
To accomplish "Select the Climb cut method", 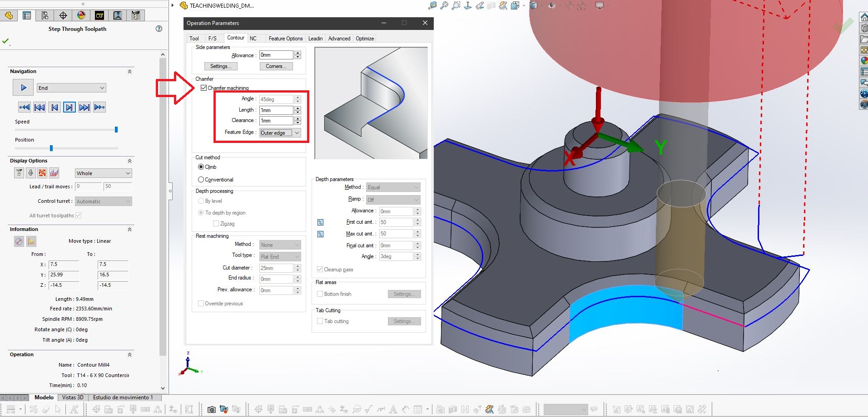I will (x=201, y=167).
